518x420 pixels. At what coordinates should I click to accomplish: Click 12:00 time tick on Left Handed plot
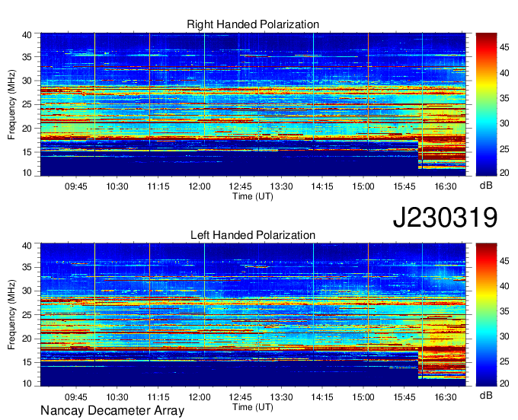pyautogui.click(x=200, y=397)
